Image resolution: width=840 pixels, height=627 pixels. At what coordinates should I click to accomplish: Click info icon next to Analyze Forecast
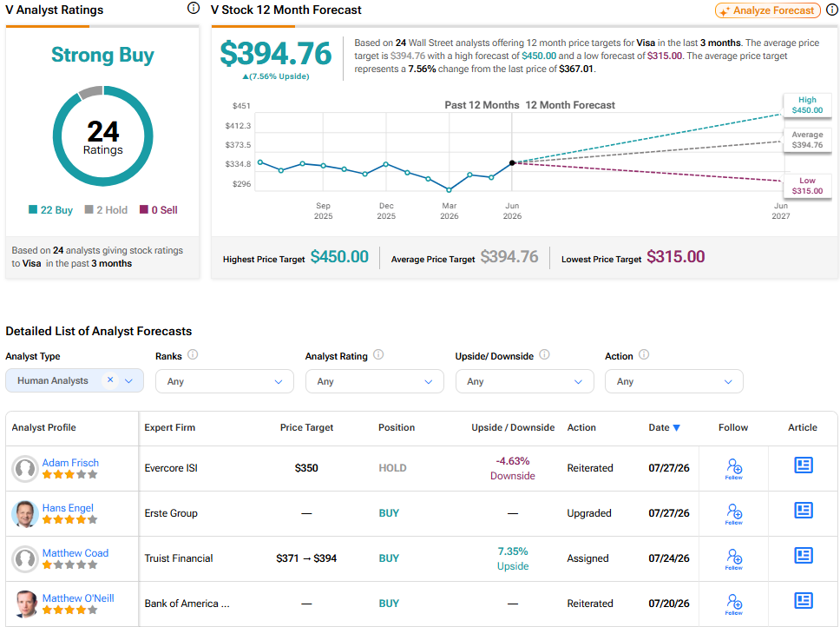tap(832, 10)
